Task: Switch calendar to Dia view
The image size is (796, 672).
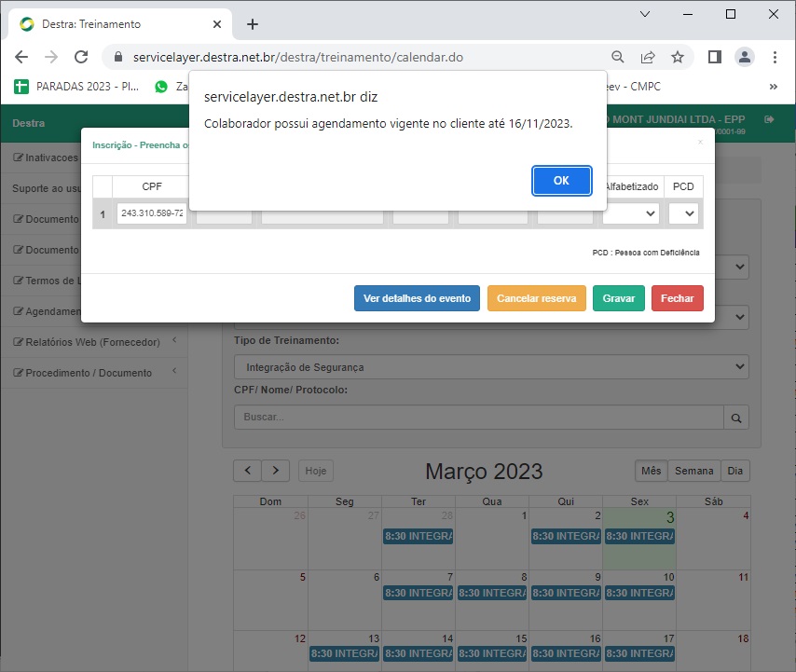Action: (735, 471)
